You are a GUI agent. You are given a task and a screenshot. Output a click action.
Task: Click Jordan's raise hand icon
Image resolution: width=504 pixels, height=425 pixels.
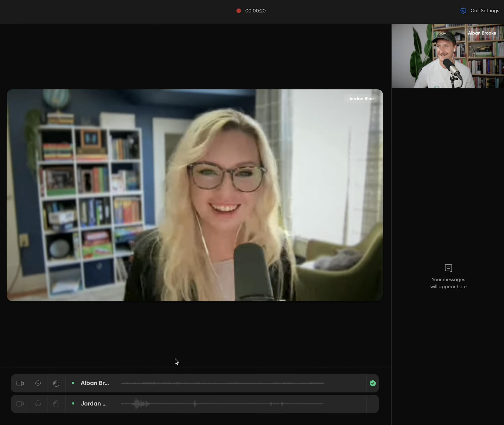[x=56, y=404]
